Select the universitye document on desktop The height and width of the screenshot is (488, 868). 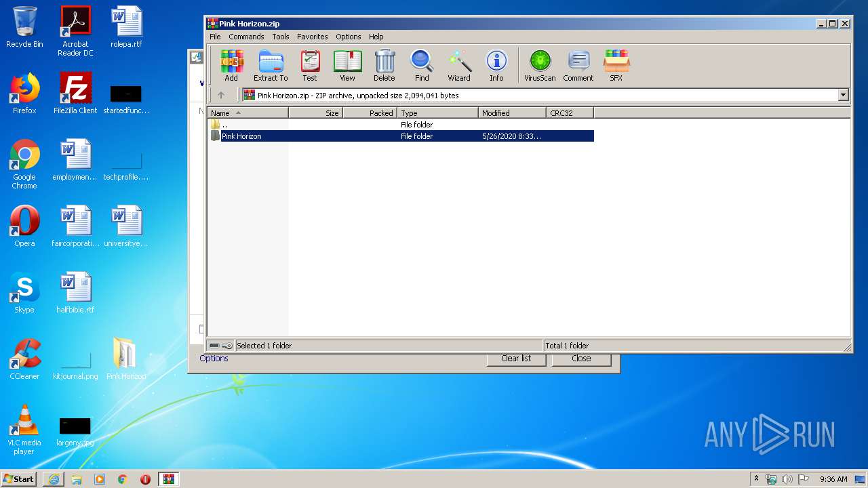[x=126, y=226]
